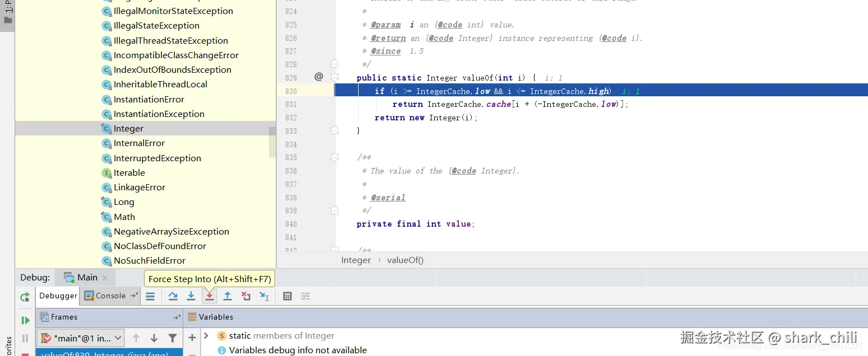Click the Drop Frame icon

click(x=245, y=296)
